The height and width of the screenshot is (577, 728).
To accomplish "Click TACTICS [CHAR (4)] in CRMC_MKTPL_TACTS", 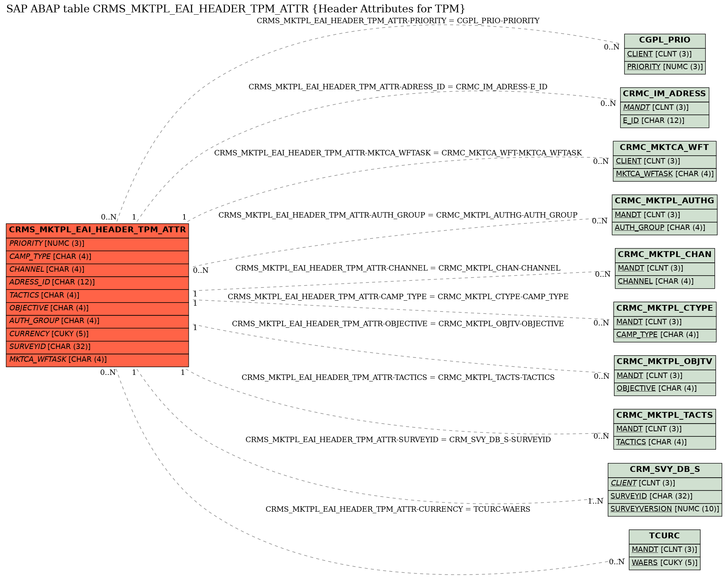I will (665, 443).
